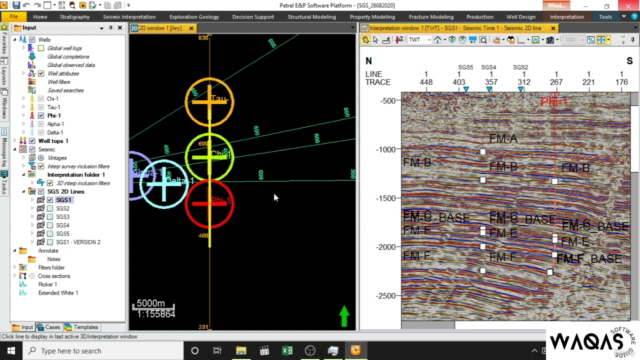The height and width of the screenshot is (360, 640).
Task: Open the File menu
Action: [x=14, y=17]
